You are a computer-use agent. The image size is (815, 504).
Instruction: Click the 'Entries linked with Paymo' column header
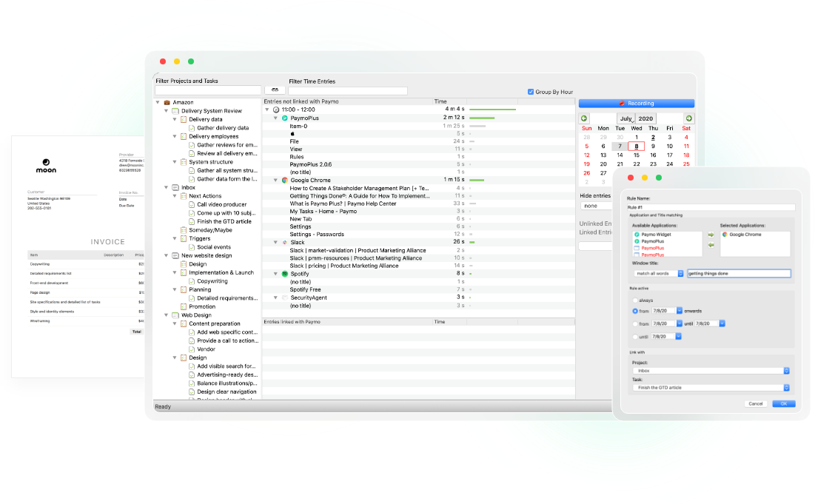(347, 322)
